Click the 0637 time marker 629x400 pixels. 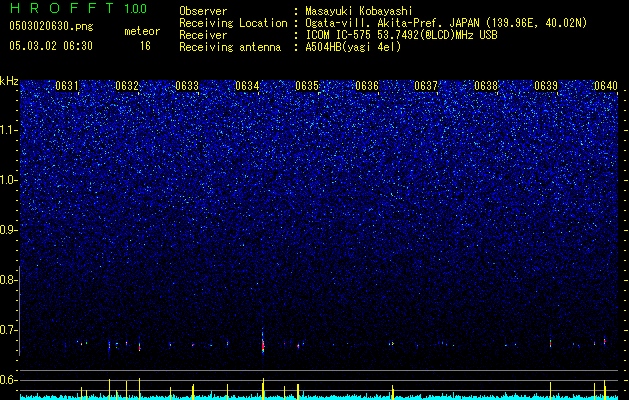[x=426, y=86]
